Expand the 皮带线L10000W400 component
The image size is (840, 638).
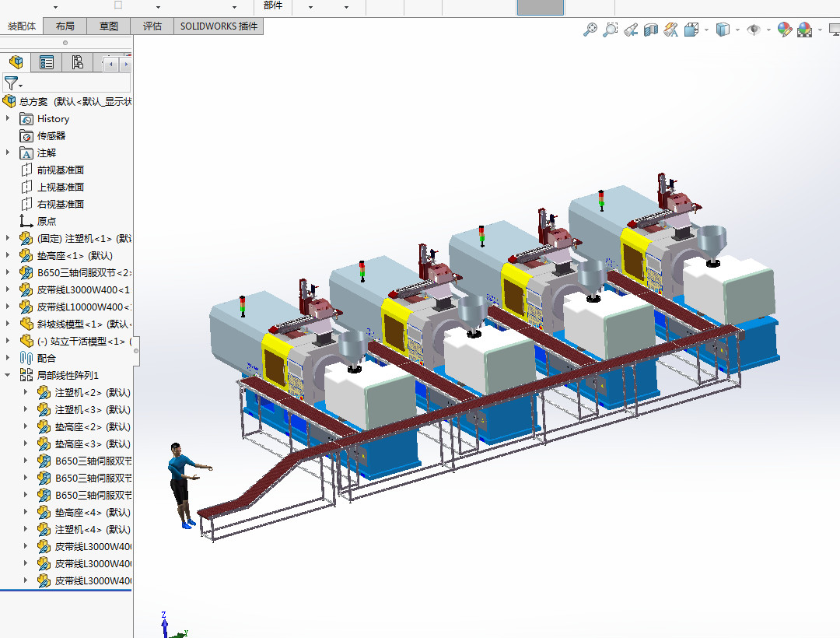pos(8,307)
